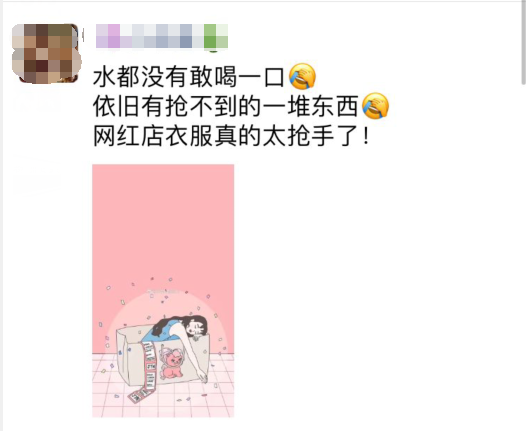Image resolution: width=526 pixels, height=431 pixels.
Task: Click the girl's outstretched hand
Action: (203, 378)
